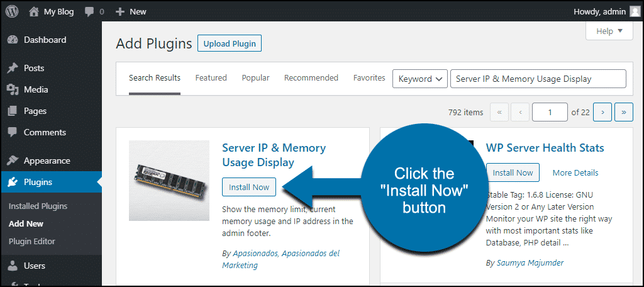The image size is (644, 287).
Task: Click the plus icon beside New
Action: 120,12
